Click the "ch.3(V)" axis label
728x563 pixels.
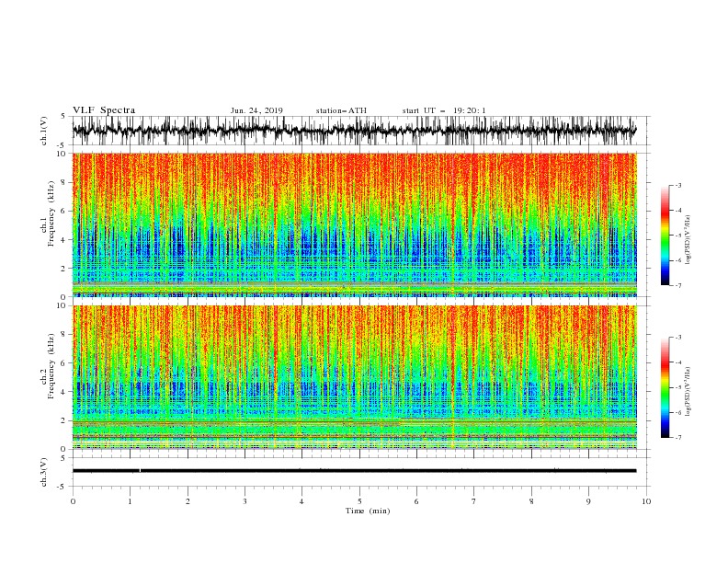[44, 472]
